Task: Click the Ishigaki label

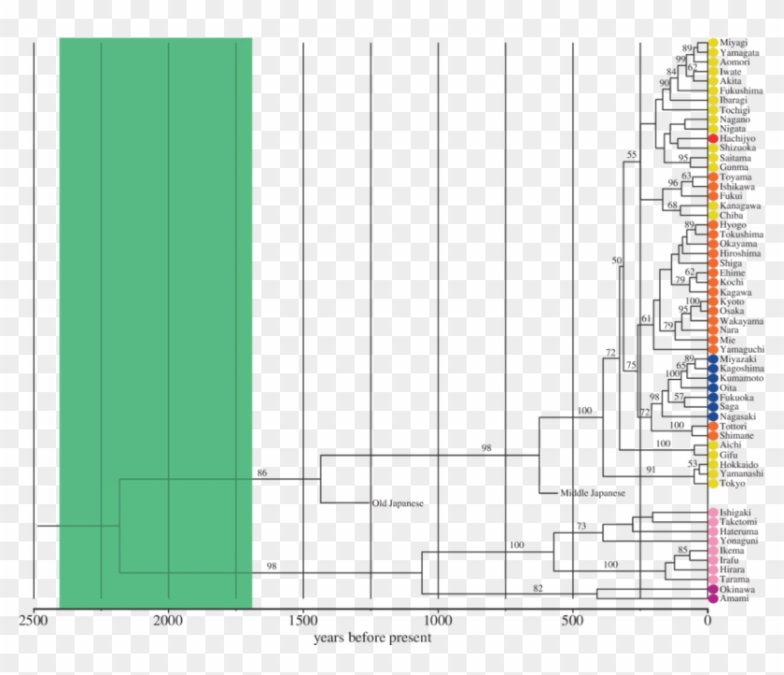Action: point(735,513)
